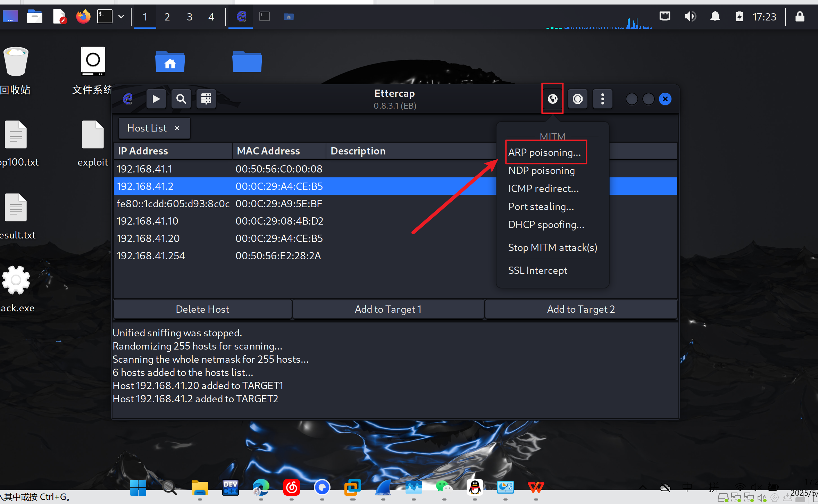The image size is (818, 504).
Task: Click MAC address 00:50:56:E2:28:2A
Action: point(278,256)
